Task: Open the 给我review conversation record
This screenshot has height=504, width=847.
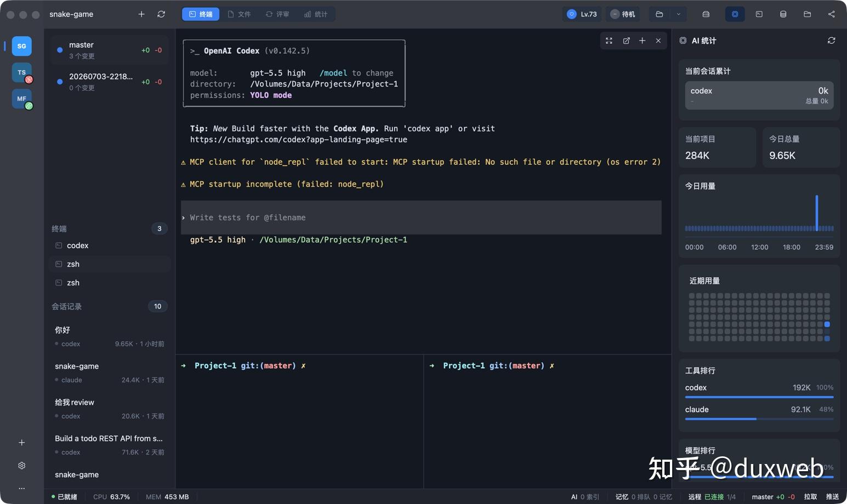Action: (110, 409)
